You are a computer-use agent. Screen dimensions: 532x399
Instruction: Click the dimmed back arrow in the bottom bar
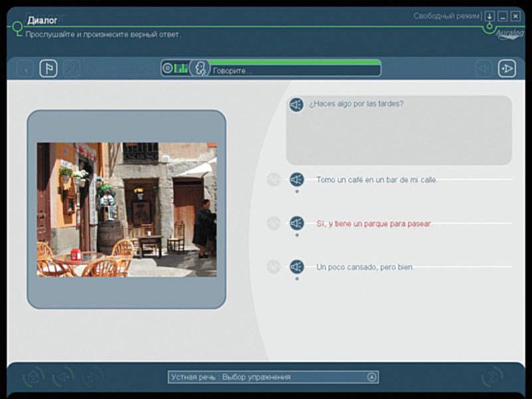(63, 376)
